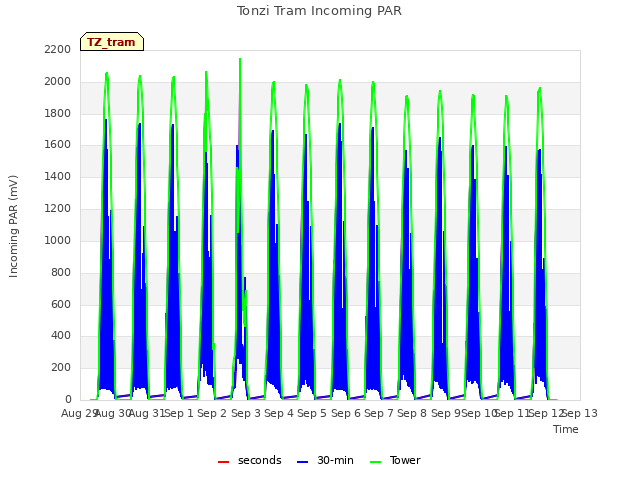
Task: Click the 1200 y-axis tick label
Action: click(x=58, y=209)
